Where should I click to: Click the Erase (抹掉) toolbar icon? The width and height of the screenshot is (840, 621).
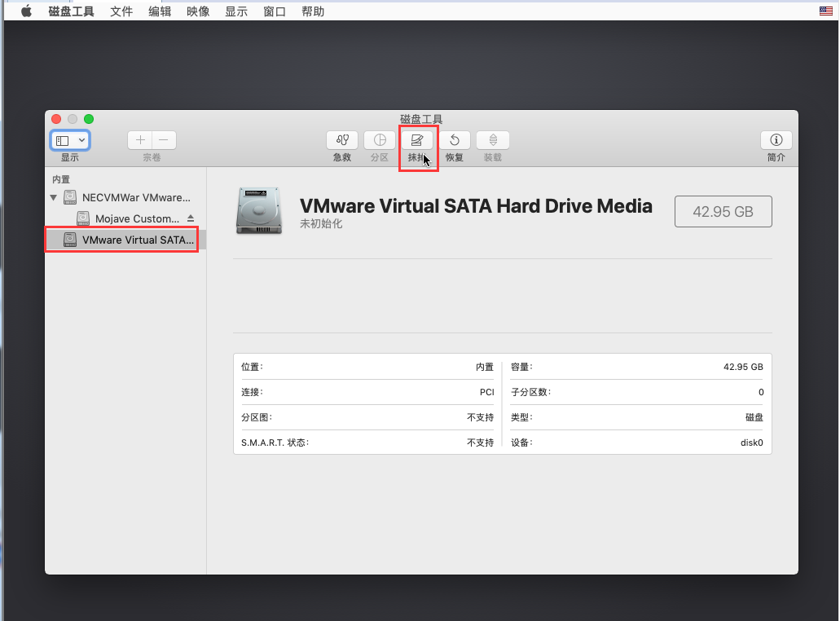[x=417, y=140]
